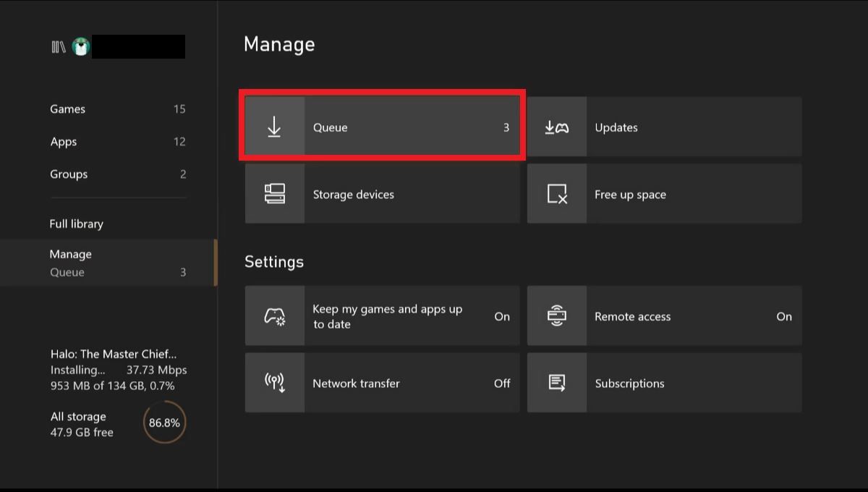Enable Network transfer

(382, 383)
